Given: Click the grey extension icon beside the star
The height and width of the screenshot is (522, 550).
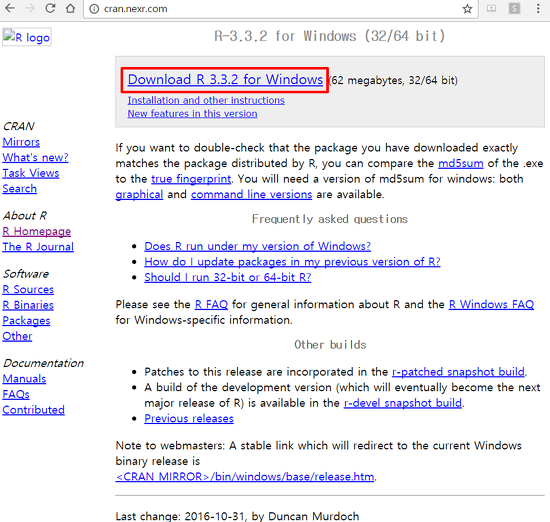Looking at the screenshot, I should 491,8.
